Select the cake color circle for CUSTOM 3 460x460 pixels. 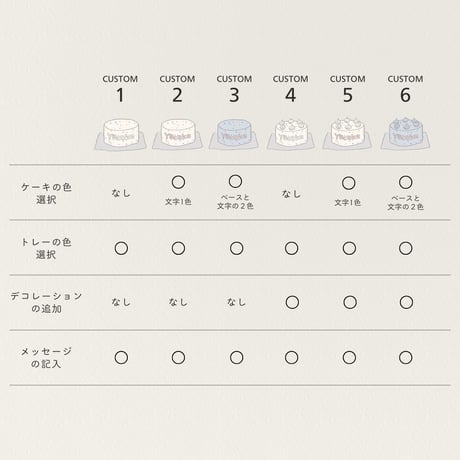pyautogui.click(x=235, y=181)
